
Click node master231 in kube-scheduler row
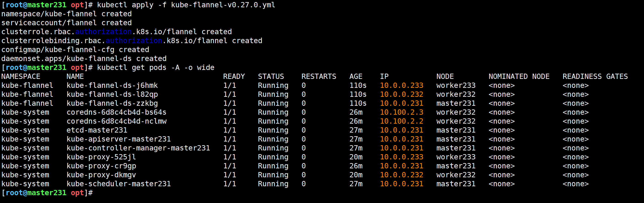point(456,184)
